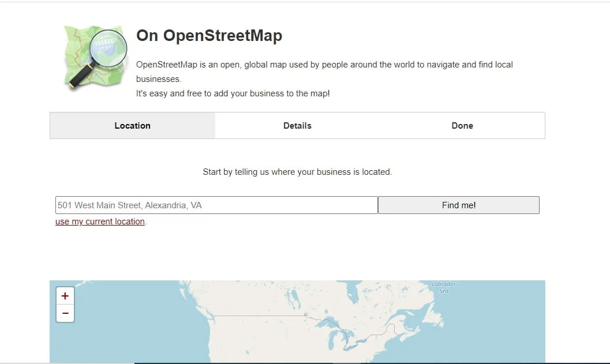This screenshot has width=610, height=364.
Task: Click the use my current location link
Action: (x=100, y=222)
